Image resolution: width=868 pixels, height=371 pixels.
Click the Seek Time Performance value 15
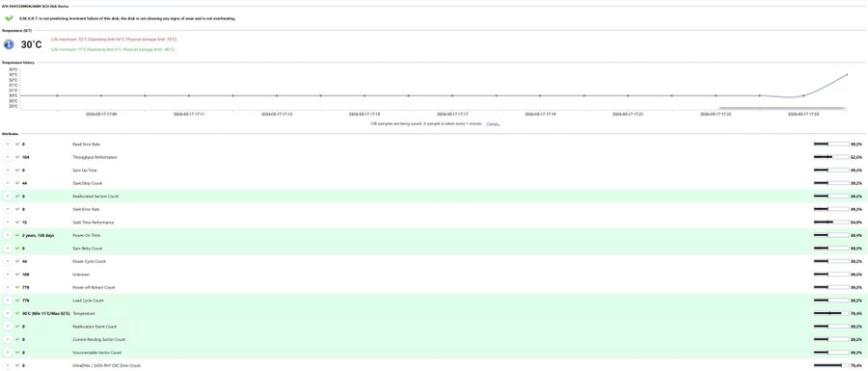[24, 223]
